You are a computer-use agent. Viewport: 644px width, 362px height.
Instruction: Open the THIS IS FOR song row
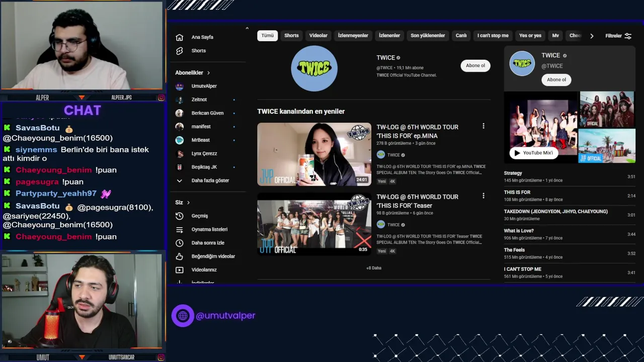click(x=570, y=196)
